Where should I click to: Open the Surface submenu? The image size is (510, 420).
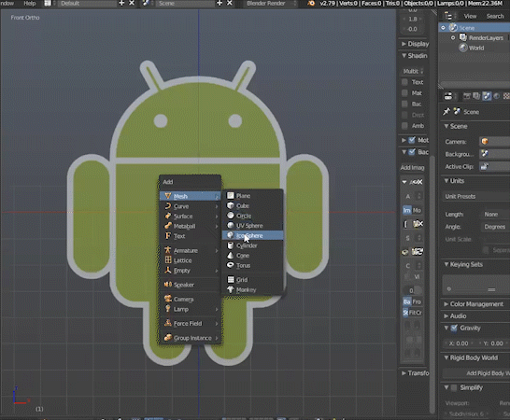190,217
